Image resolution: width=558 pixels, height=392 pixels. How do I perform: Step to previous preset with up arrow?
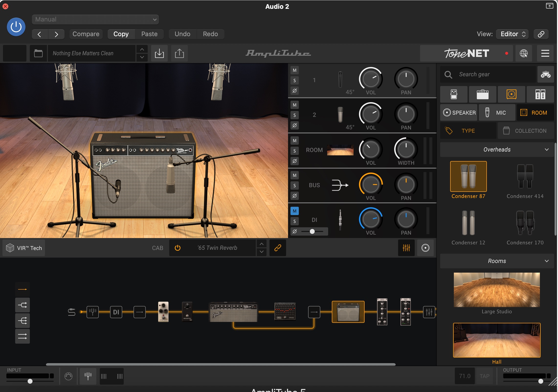coord(142,49)
